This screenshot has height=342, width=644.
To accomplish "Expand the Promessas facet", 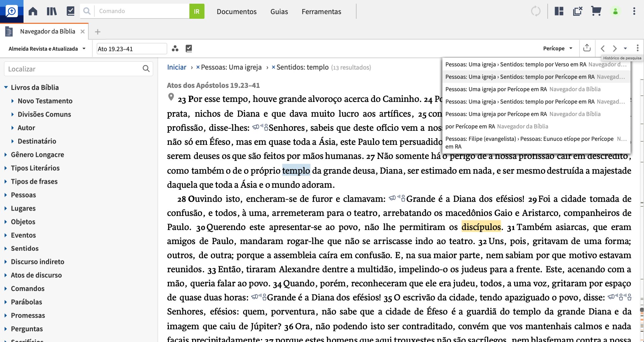I will (6, 315).
